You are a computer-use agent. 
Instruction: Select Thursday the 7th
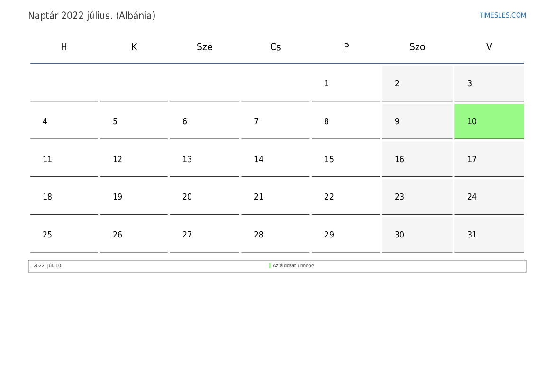256,121
